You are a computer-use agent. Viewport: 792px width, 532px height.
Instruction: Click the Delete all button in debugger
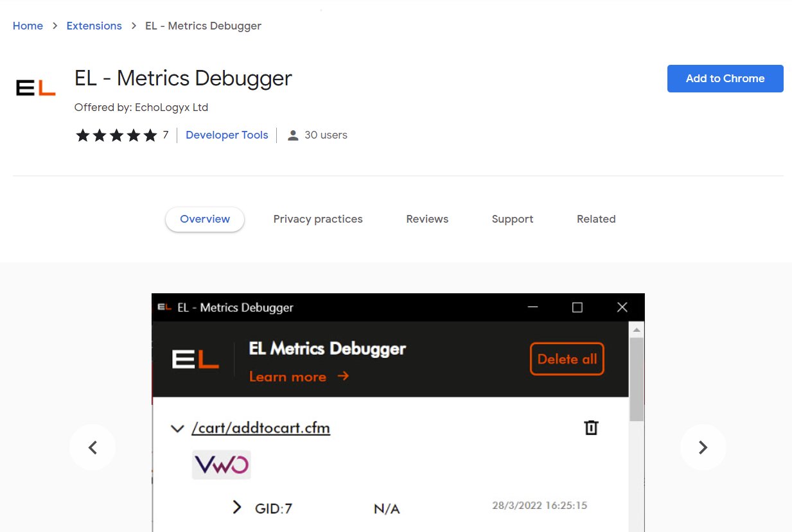pos(567,359)
